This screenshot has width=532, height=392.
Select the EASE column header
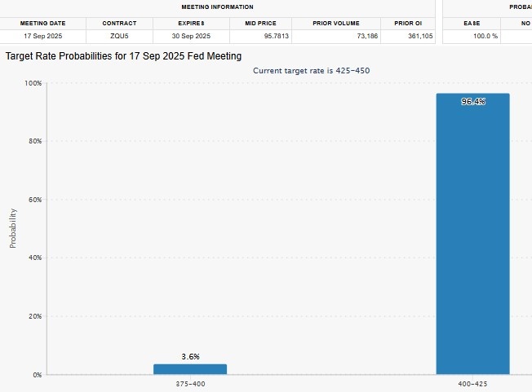click(x=472, y=24)
